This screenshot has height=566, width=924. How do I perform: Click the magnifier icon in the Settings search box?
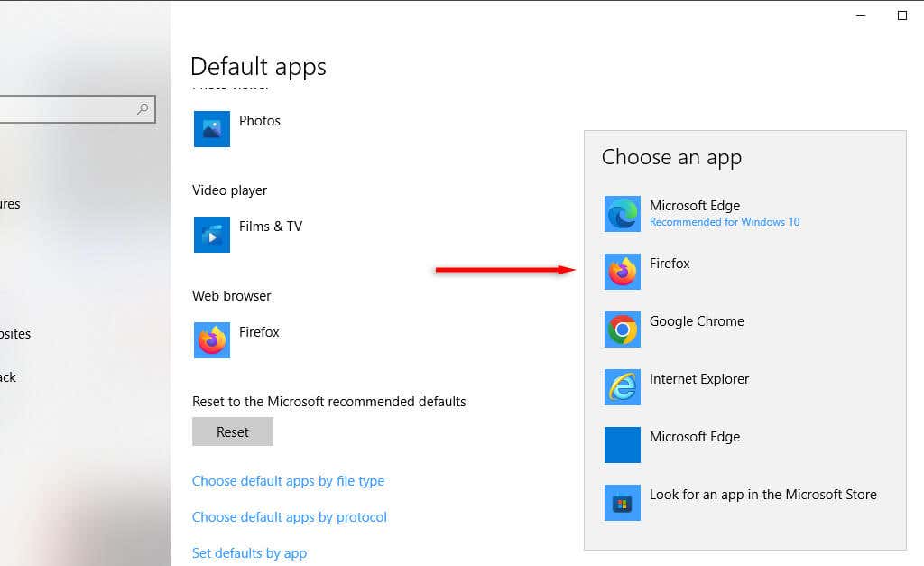143,108
